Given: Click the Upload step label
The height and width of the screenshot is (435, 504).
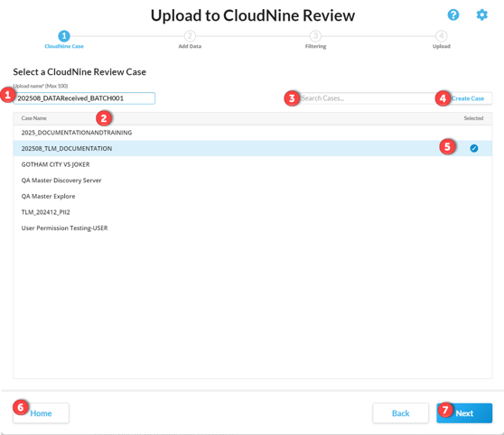Looking at the screenshot, I should (x=441, y=46).
